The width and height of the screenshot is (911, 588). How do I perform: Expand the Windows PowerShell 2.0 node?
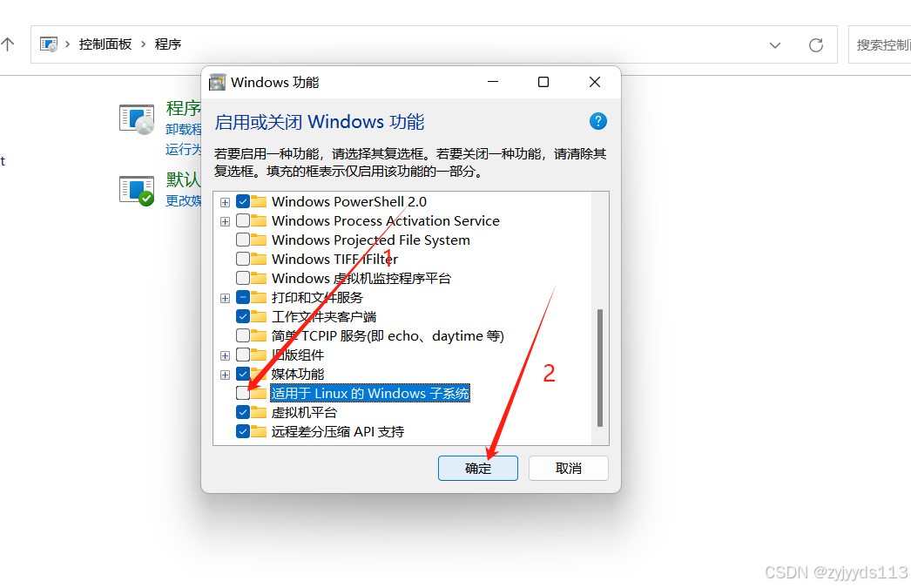(x=226, y=202)
